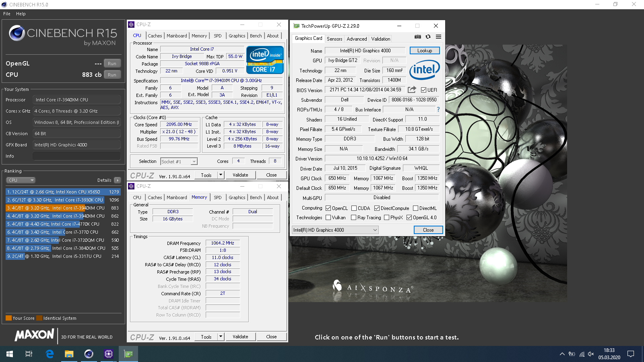Screen dimensions: 644x362
Task: Expand ranking Details arrow
Action: coord(117,180)
